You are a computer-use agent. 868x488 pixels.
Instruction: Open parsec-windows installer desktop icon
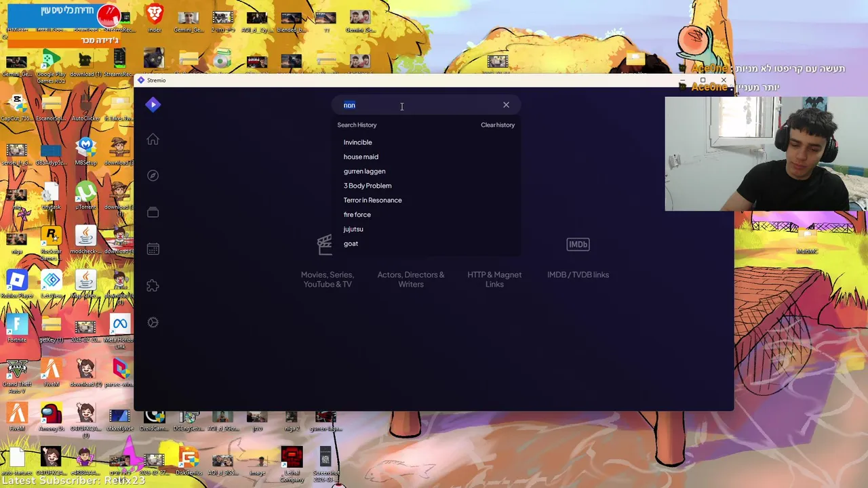120,373
